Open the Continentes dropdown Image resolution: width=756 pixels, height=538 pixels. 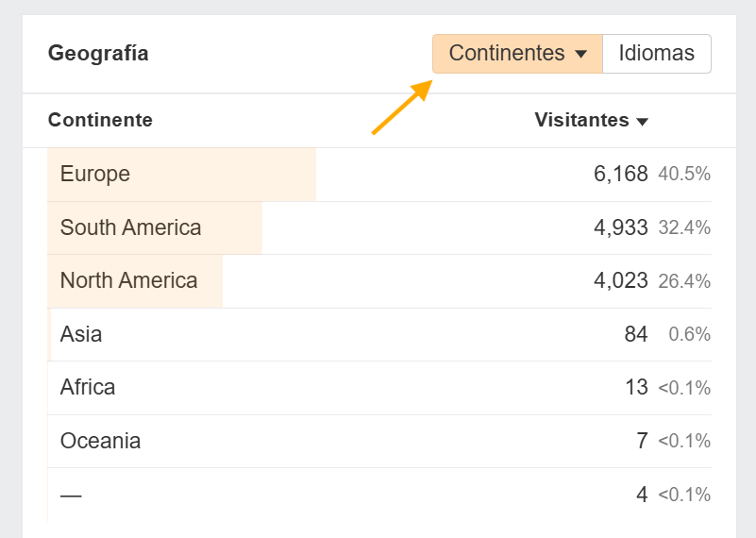[516, 54]
